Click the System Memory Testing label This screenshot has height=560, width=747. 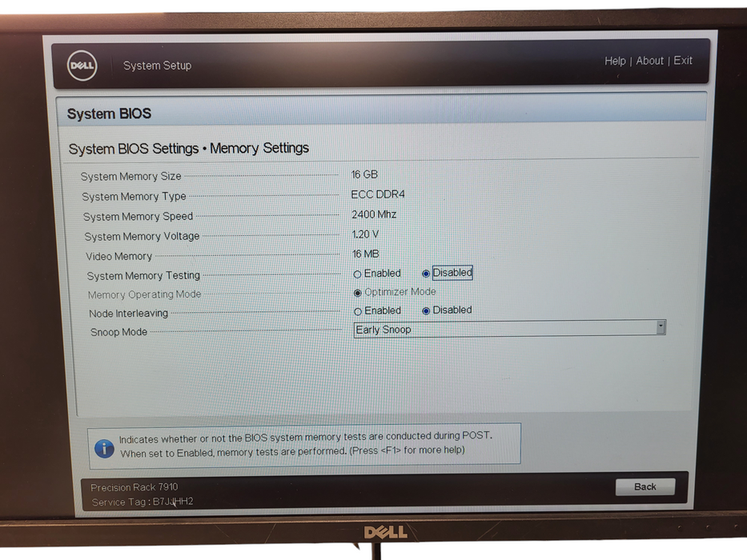click(x=143, y=276)
